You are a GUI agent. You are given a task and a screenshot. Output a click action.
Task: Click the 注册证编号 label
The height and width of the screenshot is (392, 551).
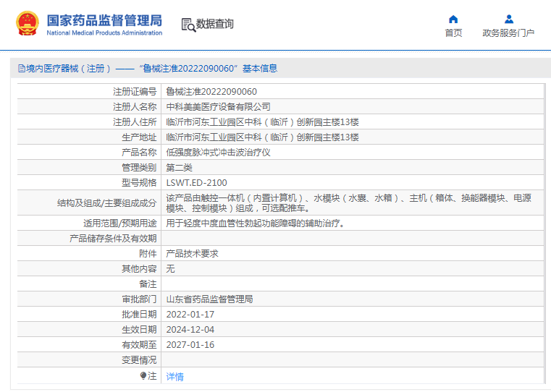(135, 92)
